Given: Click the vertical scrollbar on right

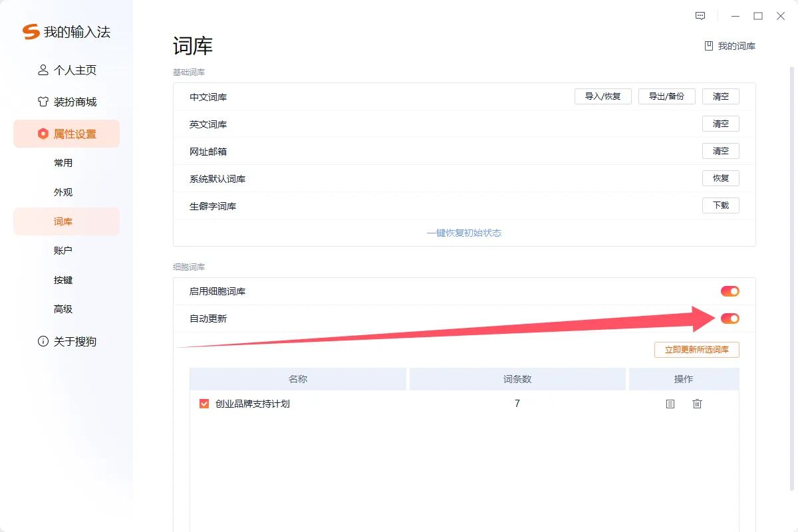Looking at the screenshot, I should click(791, 266).
